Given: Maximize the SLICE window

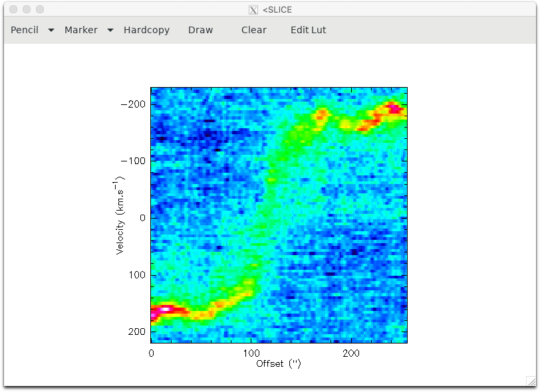Looking at the screenshot, I should click(40, 9).
